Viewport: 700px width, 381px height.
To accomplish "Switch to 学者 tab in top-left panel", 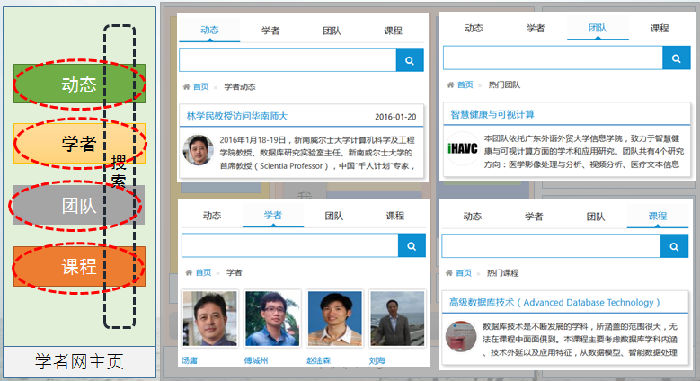I will [x=271, y=30].
